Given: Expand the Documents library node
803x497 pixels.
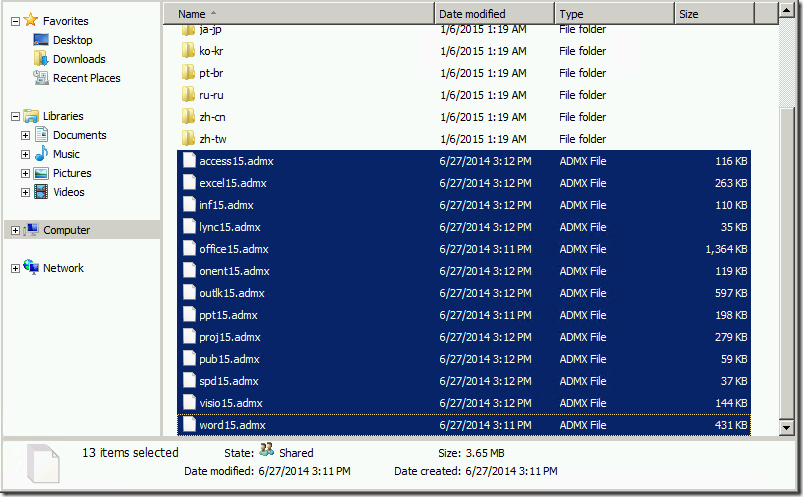Looking at the screenshot, I should tap(25, 135).
